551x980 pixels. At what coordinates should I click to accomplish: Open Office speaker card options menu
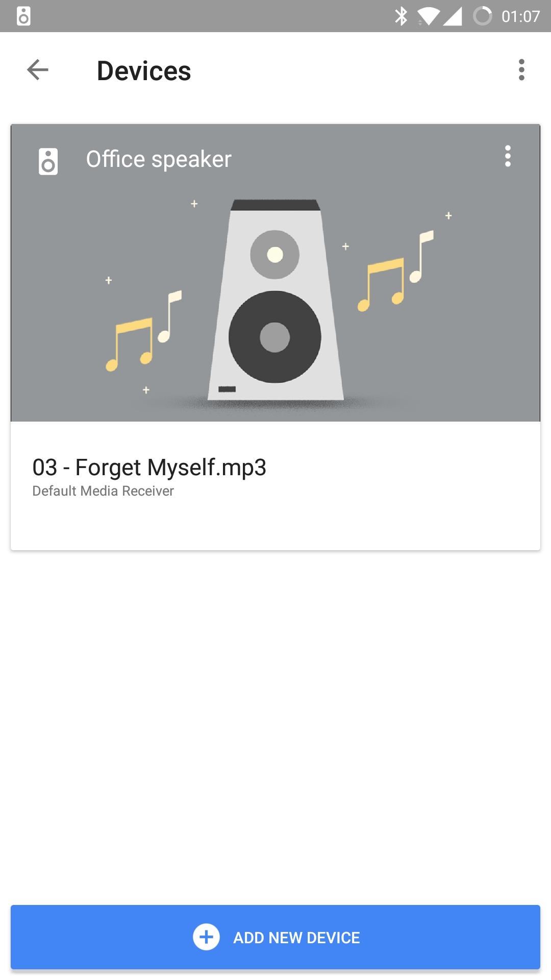tap(508, 156)
